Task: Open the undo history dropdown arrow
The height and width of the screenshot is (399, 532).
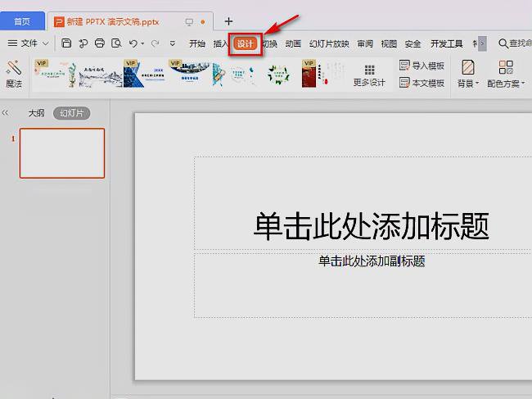Action: 142,43
